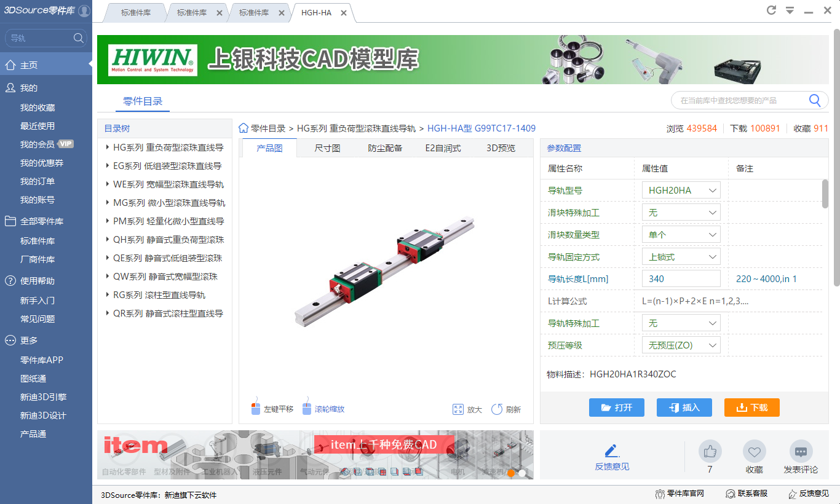
Task: Open the 导轨固定方式 上锁式 dropdown
Action: pyautogui.click(x=681, y=257)
